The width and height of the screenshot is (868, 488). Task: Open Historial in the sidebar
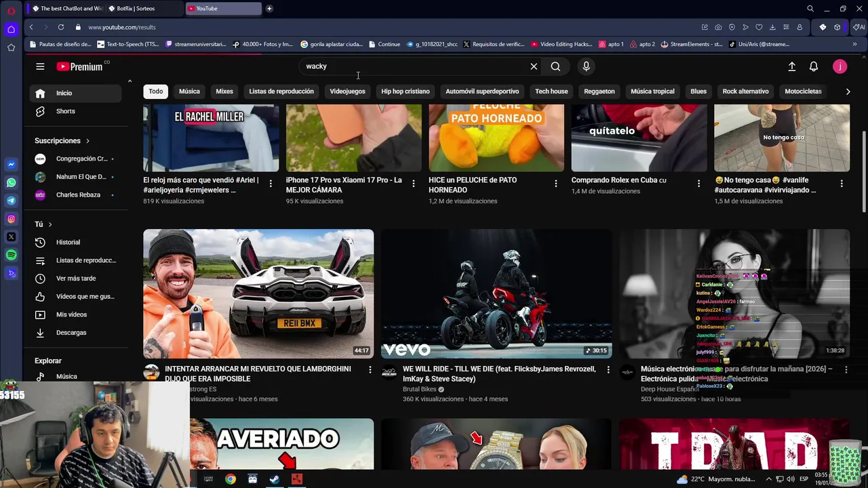(x=74, y=243)
